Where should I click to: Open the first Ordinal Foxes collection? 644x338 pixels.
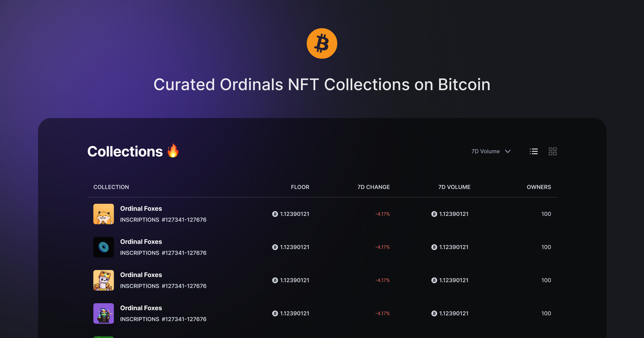click(322, 214)
